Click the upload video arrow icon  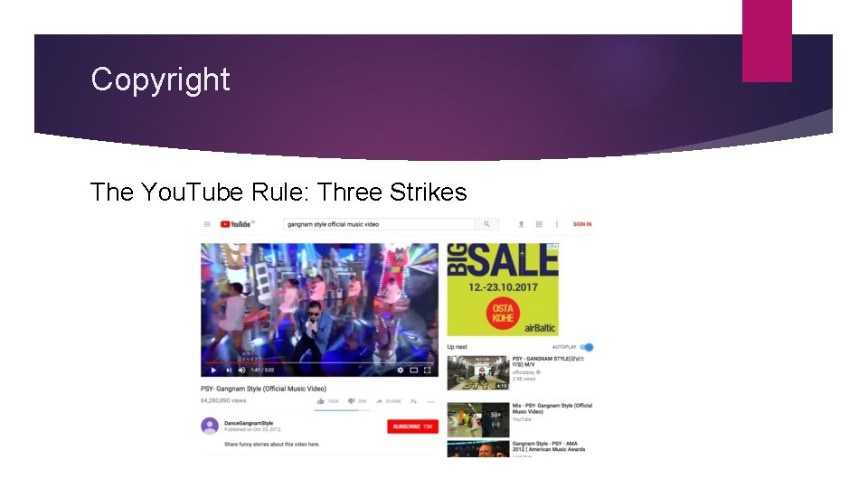[x=521, y=224]
